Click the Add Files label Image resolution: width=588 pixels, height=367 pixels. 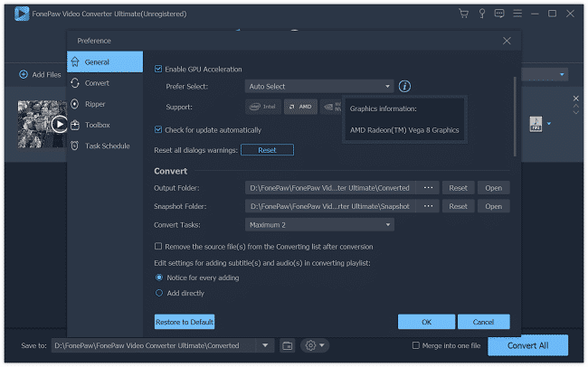pos(46,75)
